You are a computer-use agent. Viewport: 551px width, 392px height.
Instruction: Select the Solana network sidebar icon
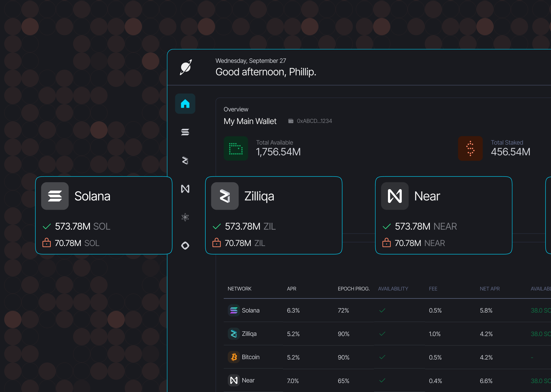185,132
